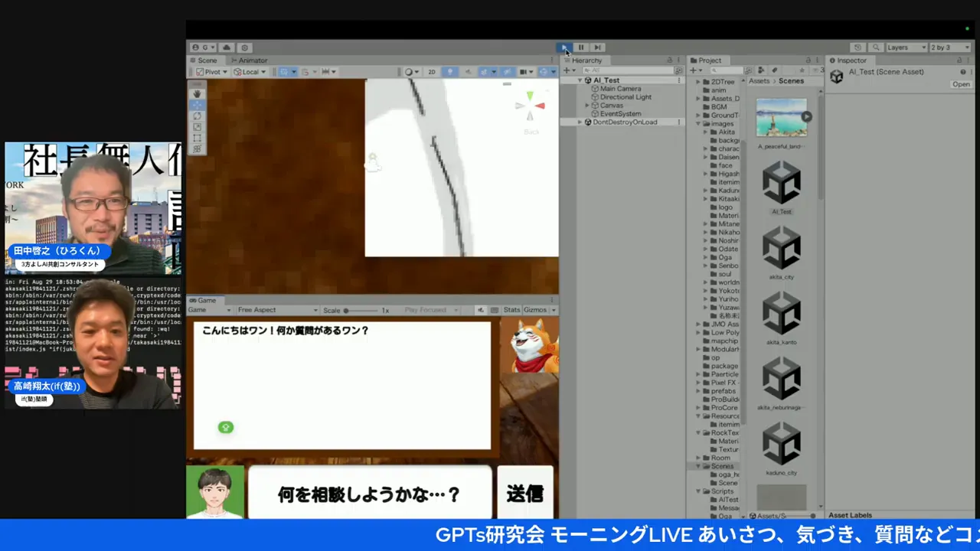Open the Free Aspect resolution dropdown

[277, 310]
